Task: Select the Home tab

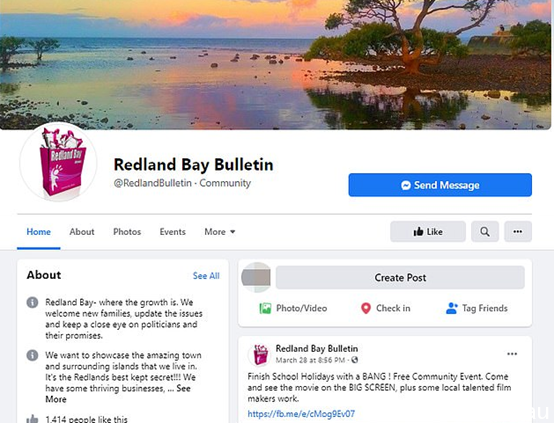Action: (x=39, y=232)
